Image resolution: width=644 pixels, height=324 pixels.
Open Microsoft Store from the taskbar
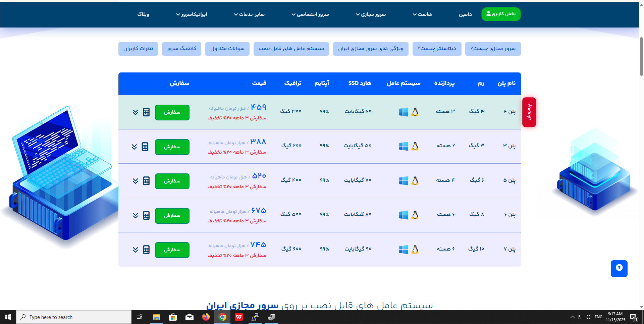[173, 317]
